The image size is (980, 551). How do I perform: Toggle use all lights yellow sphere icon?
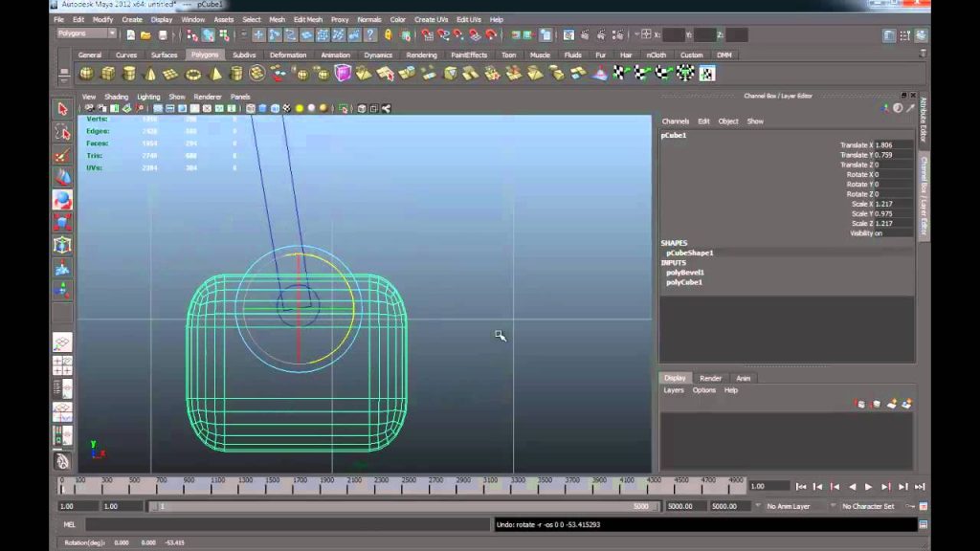pyautogui.click(x=300, y=109)
